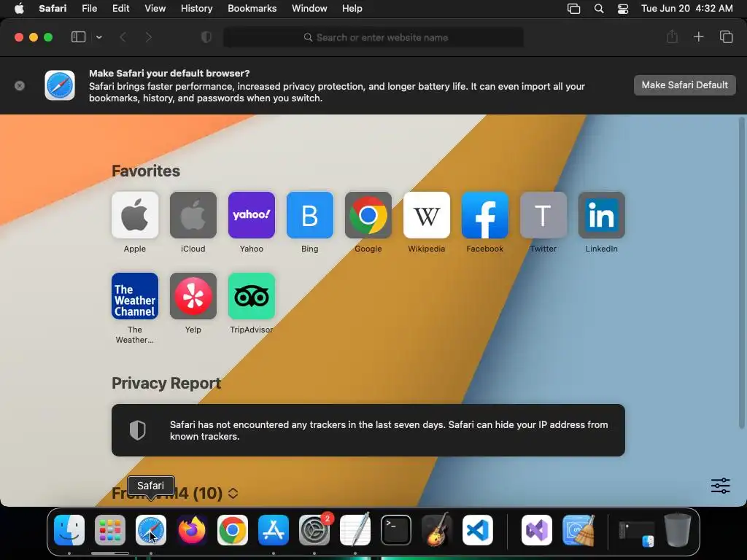
Task: Open the sidebar tab group dropdown arrow
Action: (98, 37)
